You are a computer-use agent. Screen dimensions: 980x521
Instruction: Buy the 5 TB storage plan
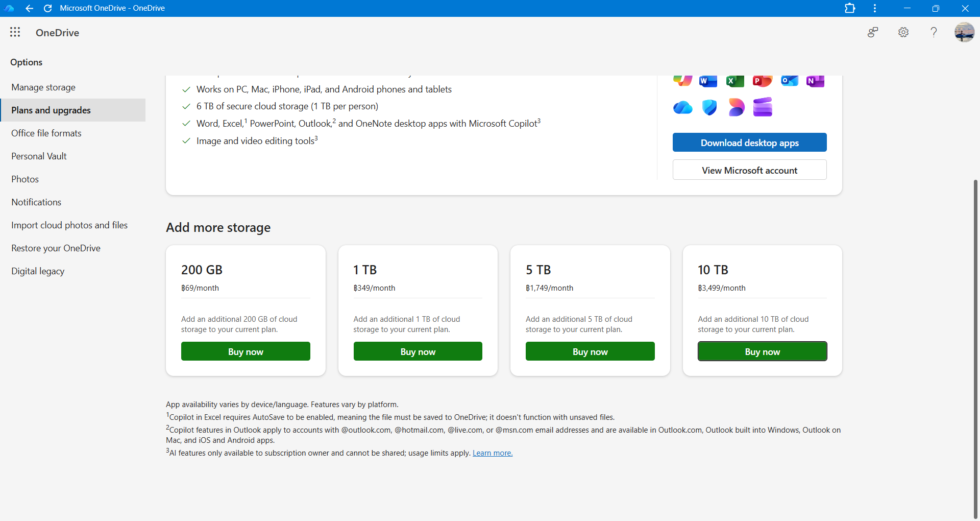590,351
